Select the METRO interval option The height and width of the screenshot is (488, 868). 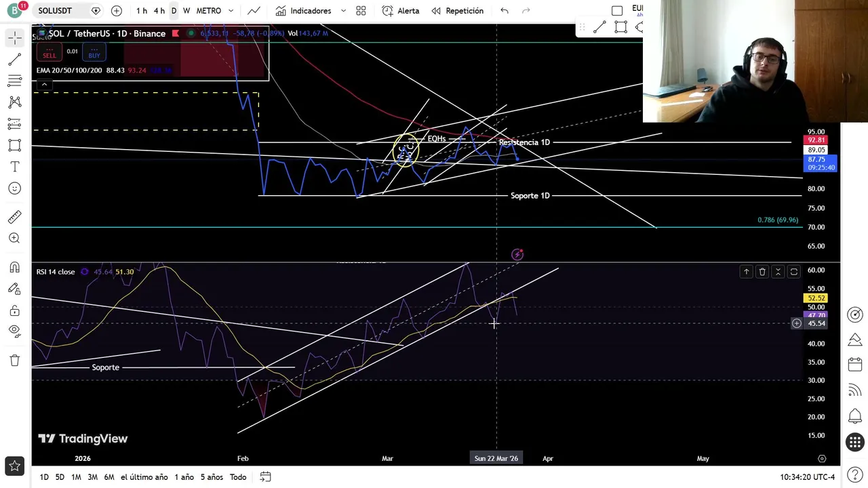(x=208, y=11)
